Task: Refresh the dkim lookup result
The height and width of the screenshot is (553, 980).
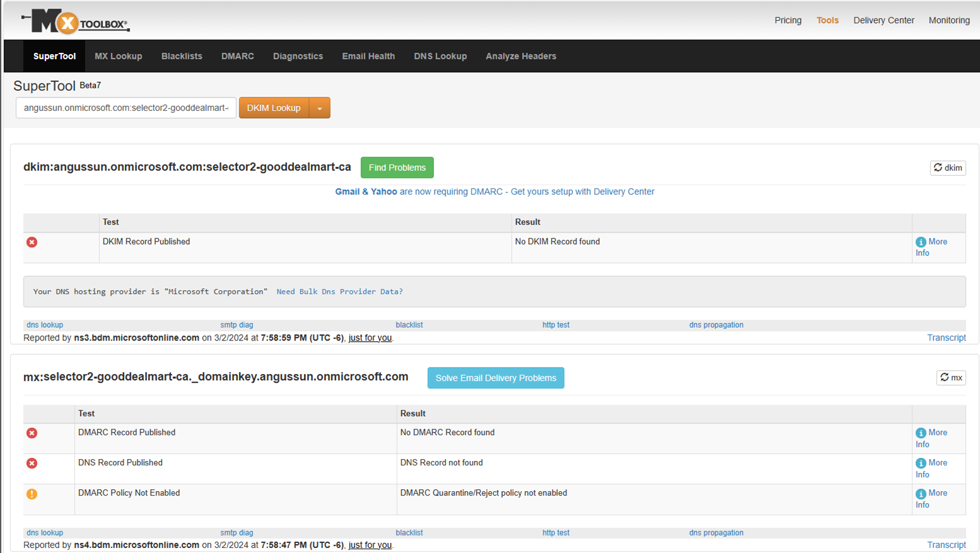Action: click(948, 168)
